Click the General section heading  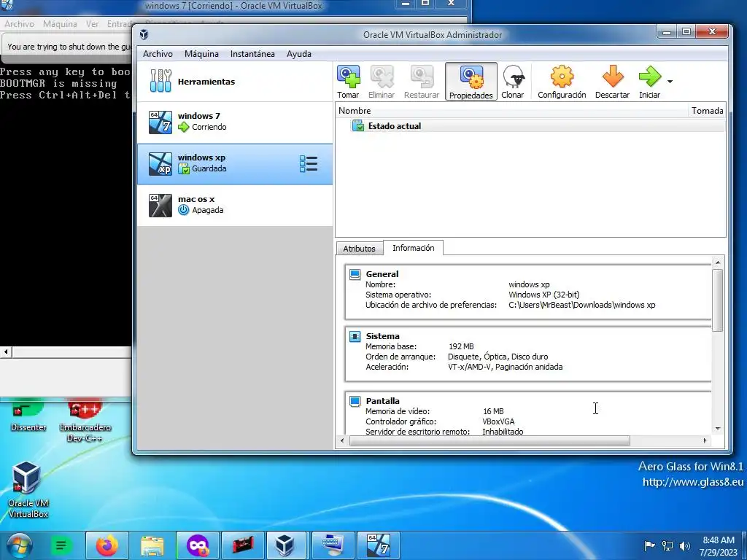pos(382,274)
